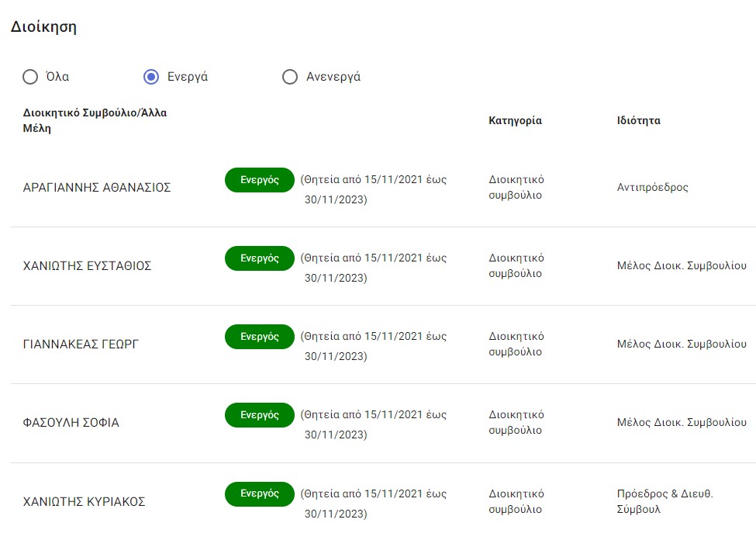This screenshot has width=756, height=554.
Task: Click Ενεργός badge for ΧΑΝΙΩΤΗΣ ΚΥΡΙΑΚΟΣ
Action: tap(259, 493)
